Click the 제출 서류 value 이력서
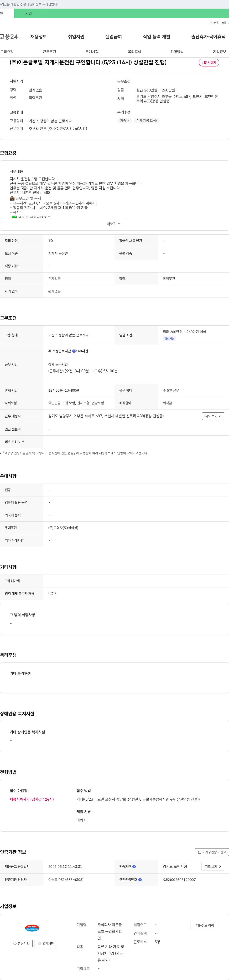Image resolution: width=229 pixels, height=980 pixels. tap(82, 820)
